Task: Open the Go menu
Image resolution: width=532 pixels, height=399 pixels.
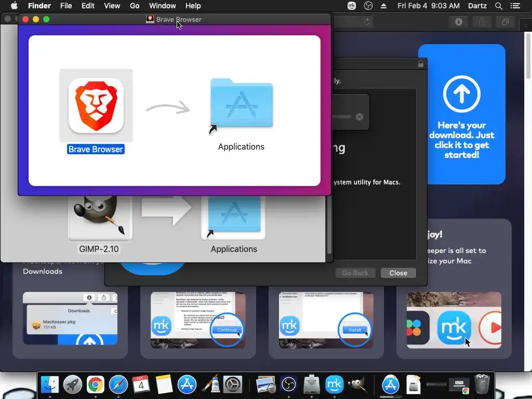Action: click(x=135, y=6)
